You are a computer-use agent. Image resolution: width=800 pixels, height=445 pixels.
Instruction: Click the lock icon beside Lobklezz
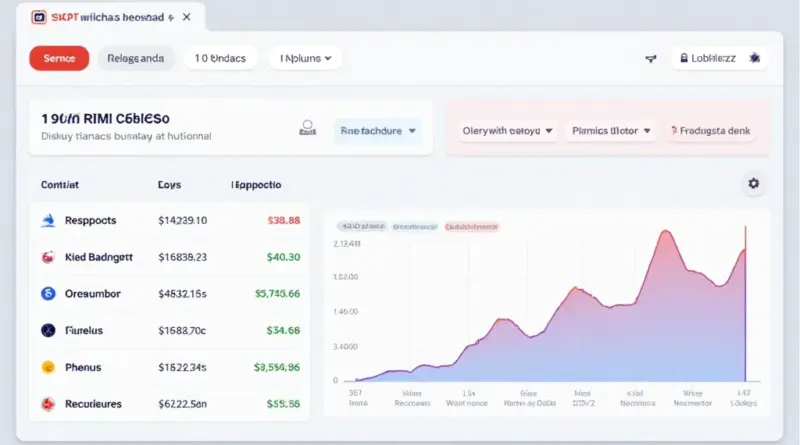(684, 59)
